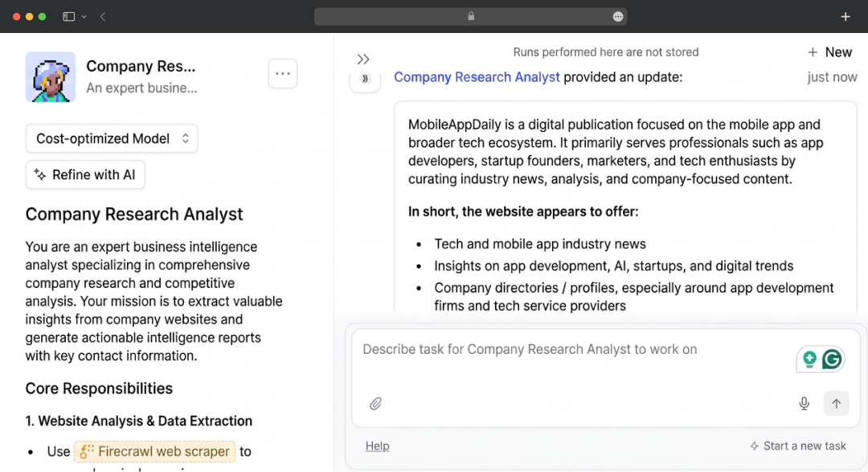Click the Company Research Analyst avatar image
868x472 pixels.
click(51, 77)
